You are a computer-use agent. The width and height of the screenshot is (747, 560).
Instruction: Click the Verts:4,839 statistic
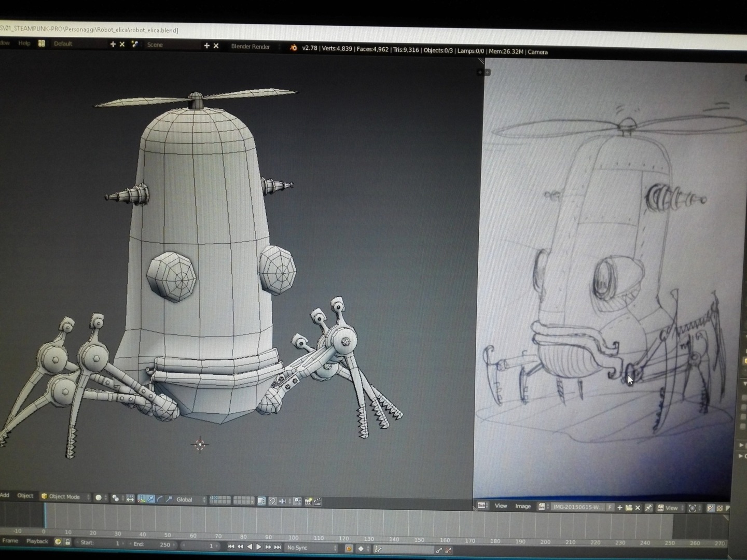[337, 48]
